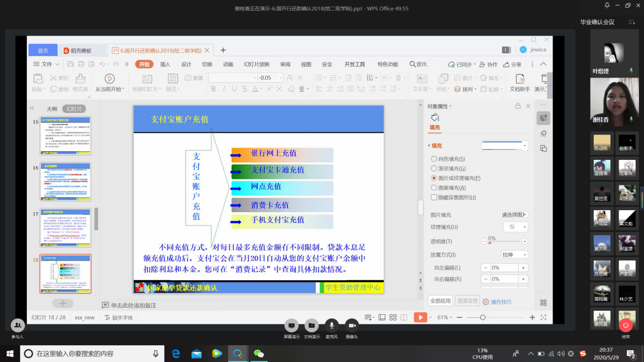Open WeChat from the Windows taskbar
The width and height of the screenshot is (644, 362).
pyautogui.click(x=259, y=353)
